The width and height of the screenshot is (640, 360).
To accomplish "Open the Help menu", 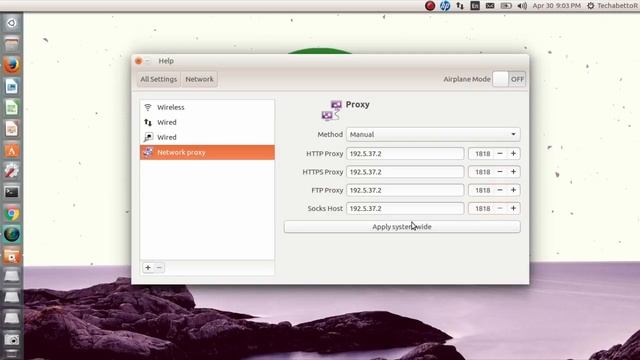I will tap(166, 61).
